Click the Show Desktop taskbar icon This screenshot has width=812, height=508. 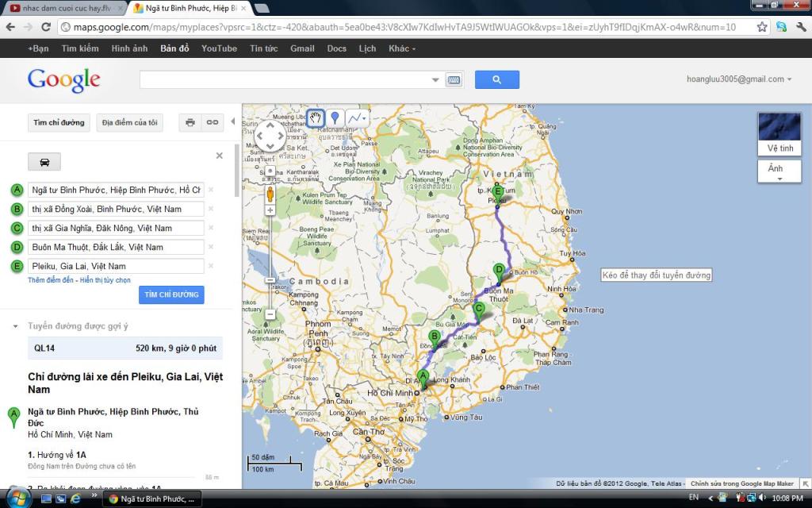(x=47, y=498)
